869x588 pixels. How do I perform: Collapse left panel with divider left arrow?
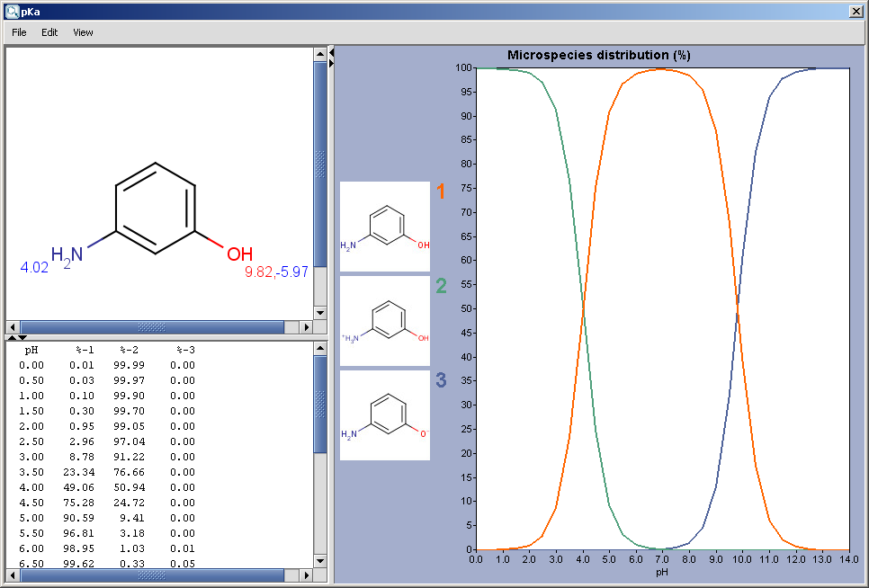[x=331, y=54]
